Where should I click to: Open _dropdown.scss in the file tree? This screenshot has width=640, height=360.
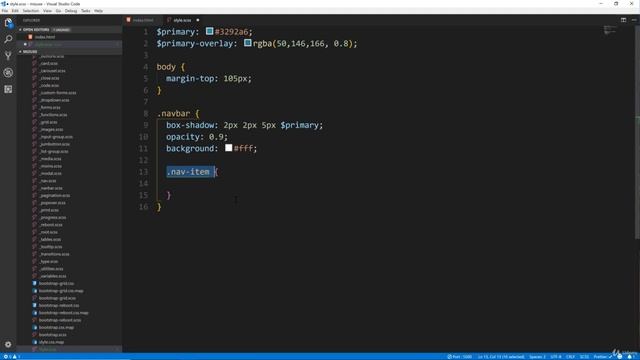click(54, 100)
